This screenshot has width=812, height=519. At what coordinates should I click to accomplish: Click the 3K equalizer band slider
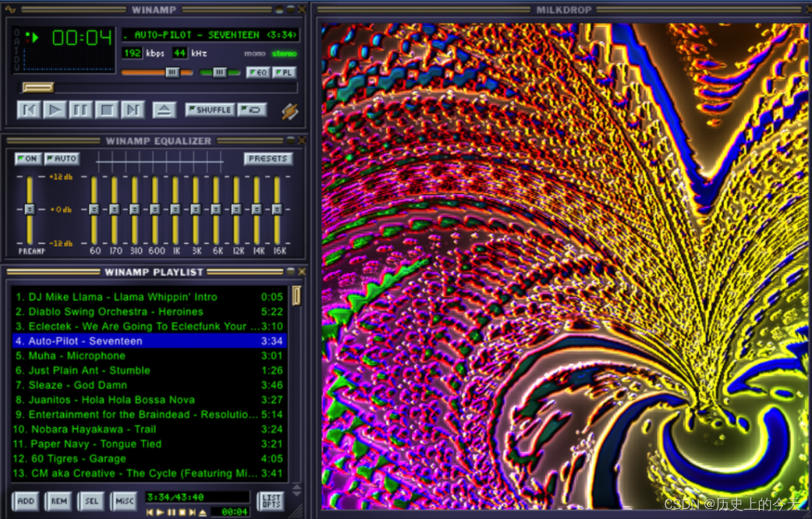tap(195, 209)
